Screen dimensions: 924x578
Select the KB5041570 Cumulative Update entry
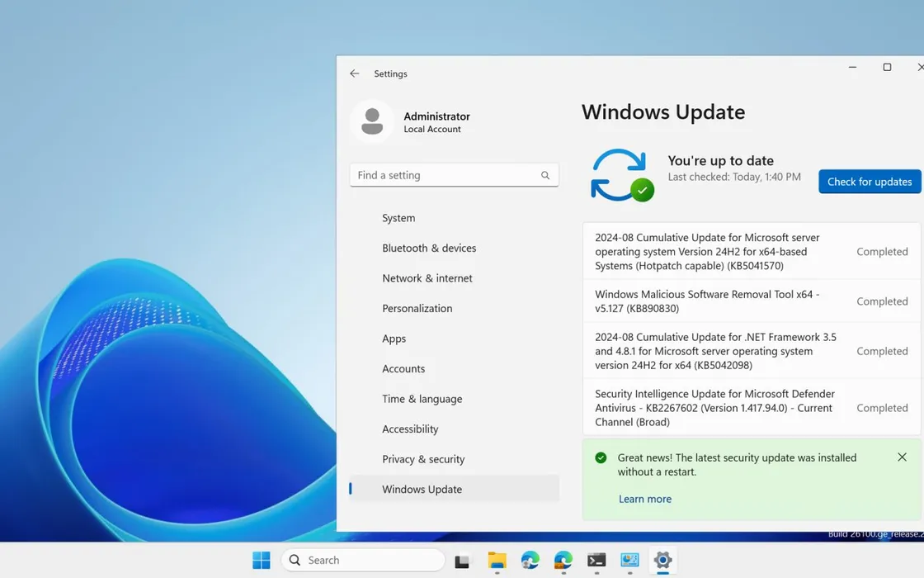point(751,251)
